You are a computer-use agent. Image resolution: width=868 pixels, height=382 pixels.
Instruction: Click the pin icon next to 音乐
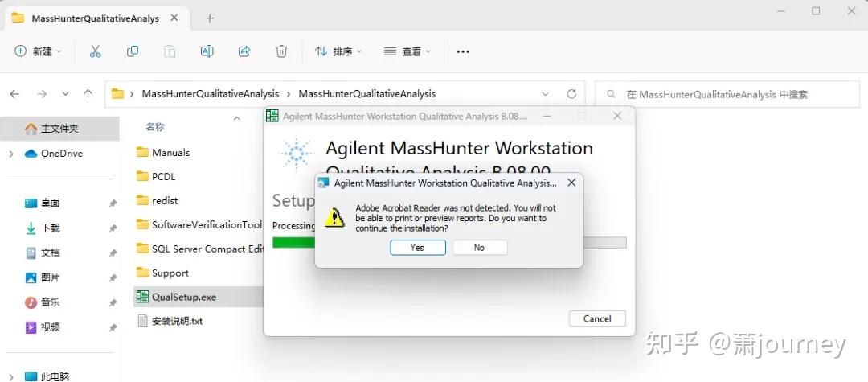(x=113, y=303)
